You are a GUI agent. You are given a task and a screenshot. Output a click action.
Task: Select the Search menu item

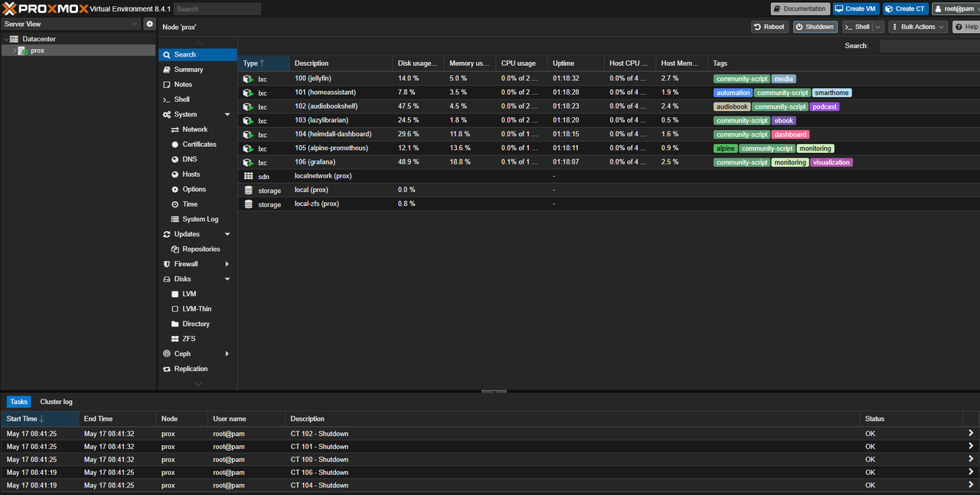coord(198,54)
